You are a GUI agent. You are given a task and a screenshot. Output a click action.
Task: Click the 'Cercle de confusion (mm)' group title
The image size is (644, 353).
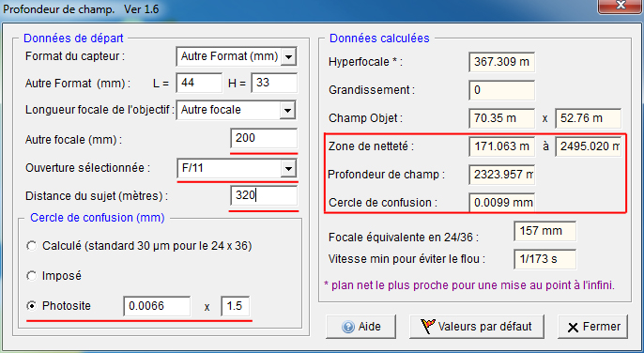[x=98, y=218]
